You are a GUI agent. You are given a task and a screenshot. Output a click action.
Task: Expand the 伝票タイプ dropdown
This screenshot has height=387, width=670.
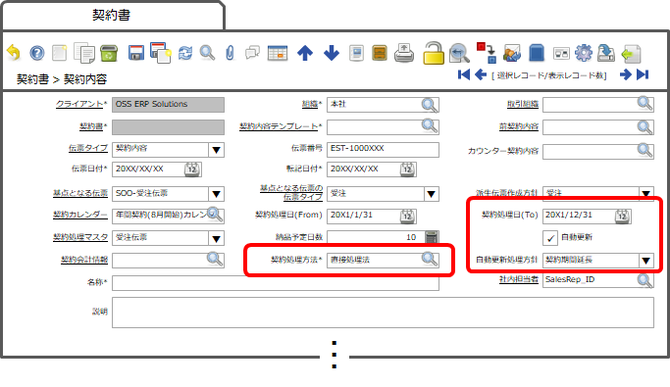(216, 150)
